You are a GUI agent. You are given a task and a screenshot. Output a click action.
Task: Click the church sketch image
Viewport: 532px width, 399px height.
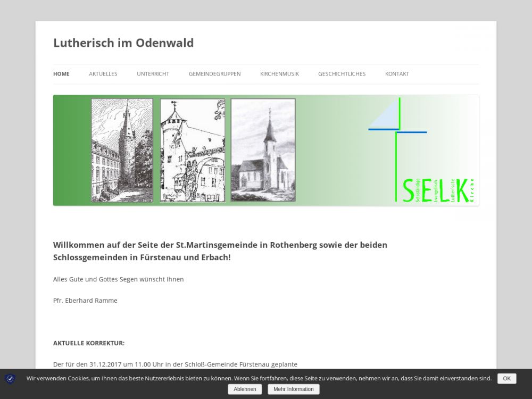pos(263,150)
